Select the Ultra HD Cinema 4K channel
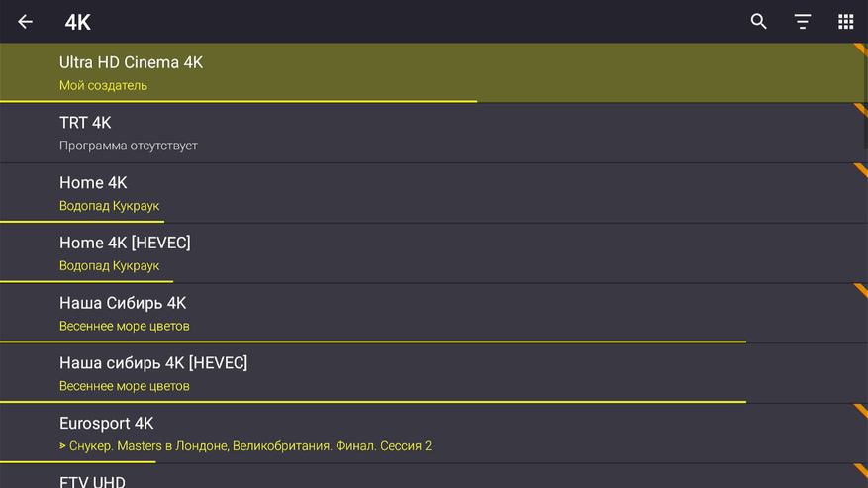Viewport: 868px width, 488px height. 131,62
